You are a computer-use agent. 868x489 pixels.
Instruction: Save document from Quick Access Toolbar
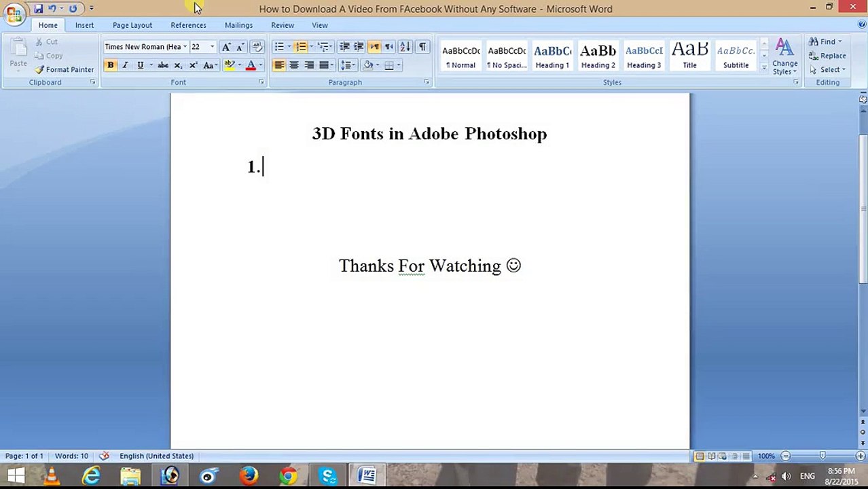[39, 9]
